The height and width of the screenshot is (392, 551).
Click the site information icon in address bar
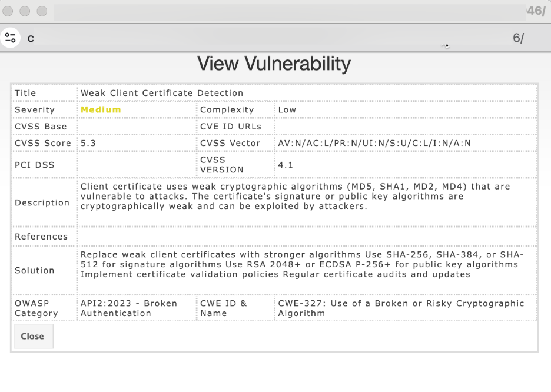coord(10,38)
